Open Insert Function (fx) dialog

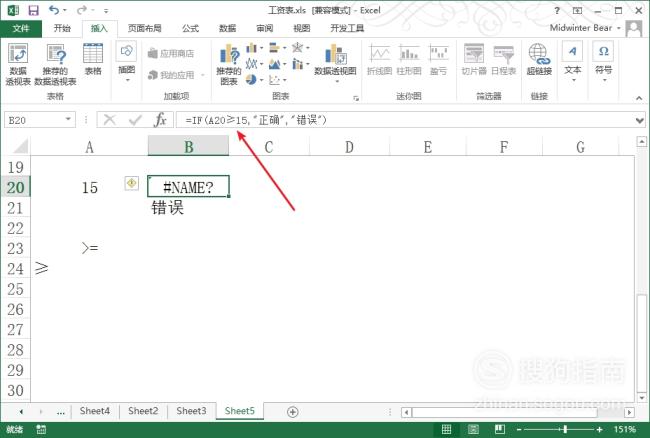point(160,120)
